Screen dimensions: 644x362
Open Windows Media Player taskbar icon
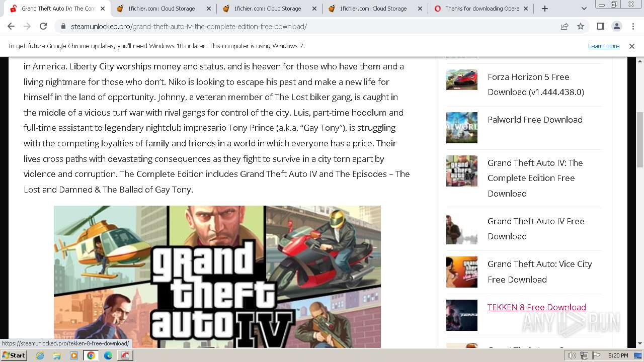pyautogui.click(x=74, y=355)
